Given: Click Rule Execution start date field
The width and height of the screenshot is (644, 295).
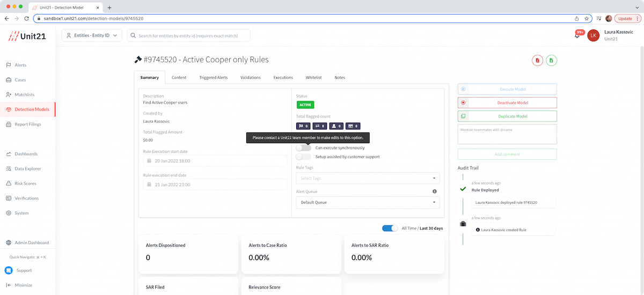Looking at the screenshot, I should [x=215, y=161].
